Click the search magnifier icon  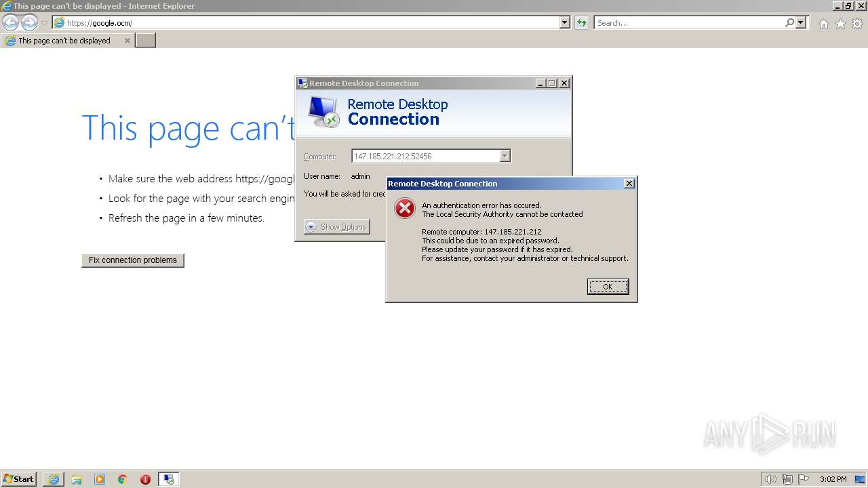point(789,22)
